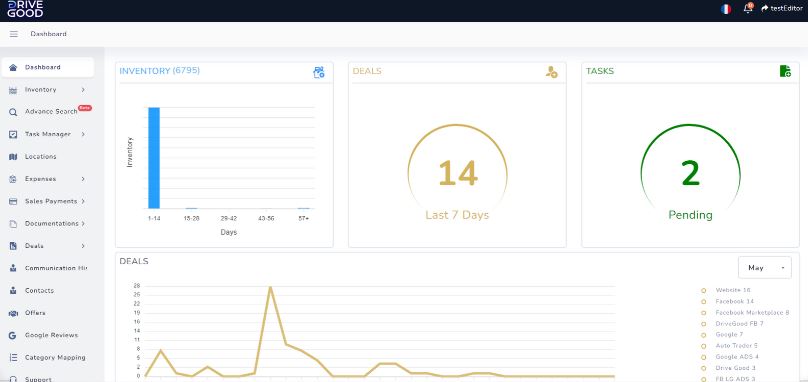Toggle Facebook Marketplace 8 legend series
808x382 pixels.
click(745, 312)
